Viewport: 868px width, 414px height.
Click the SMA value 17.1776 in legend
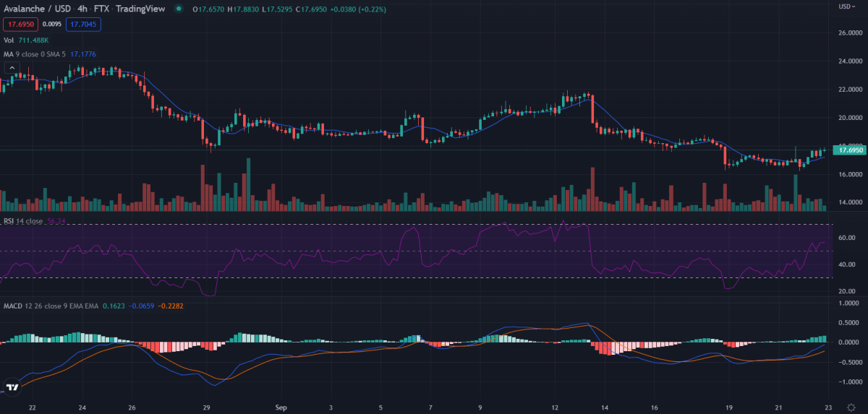(x=83, y=54)
